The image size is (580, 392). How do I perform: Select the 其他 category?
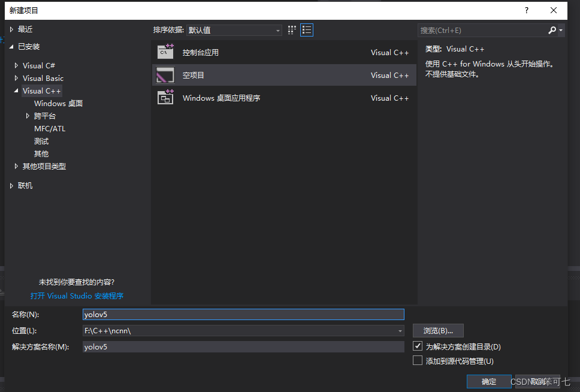point(41,153)
